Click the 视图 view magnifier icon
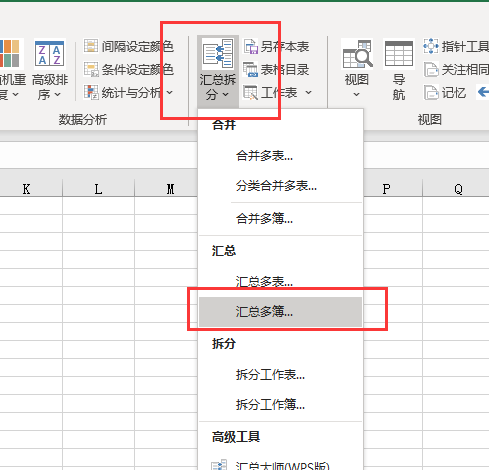 [x=357, y=54]
